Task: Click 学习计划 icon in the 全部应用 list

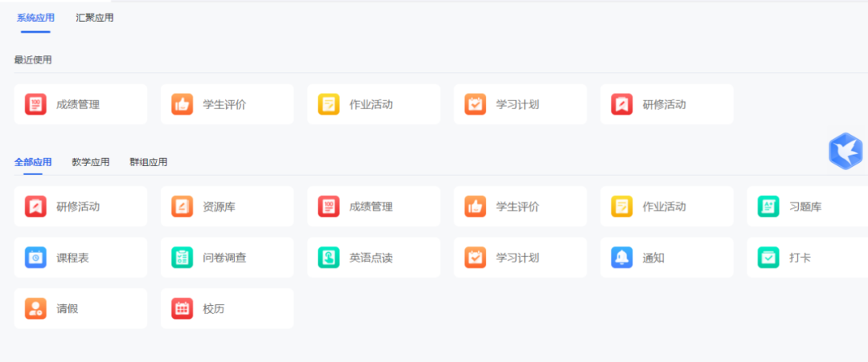Action: click(x=476, y=258)
